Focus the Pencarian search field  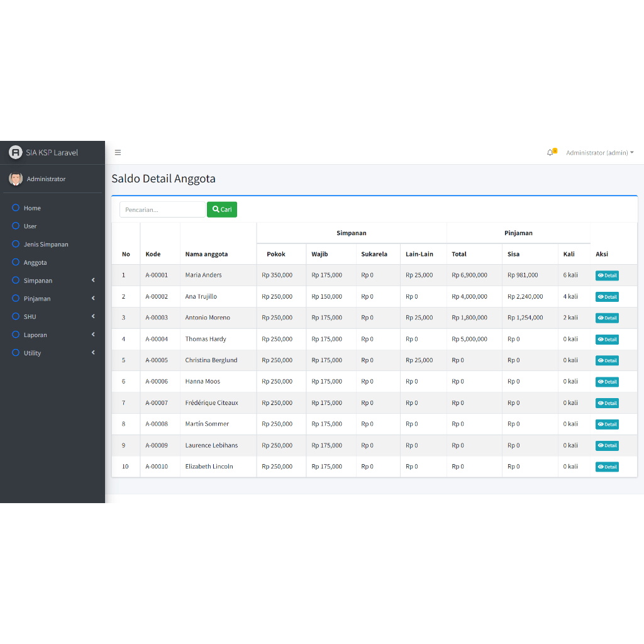pyautogui.click(x=162, y=209)
